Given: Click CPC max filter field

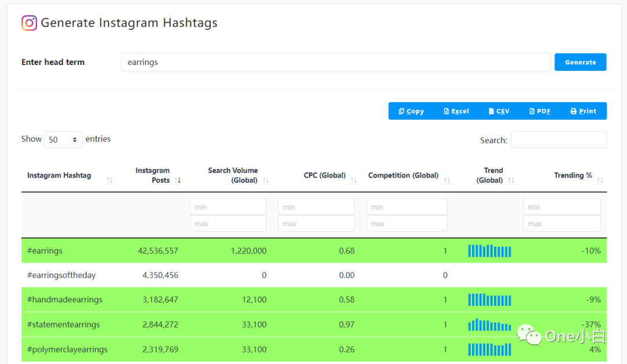Looking at the screenshot, I should (316, 224).
